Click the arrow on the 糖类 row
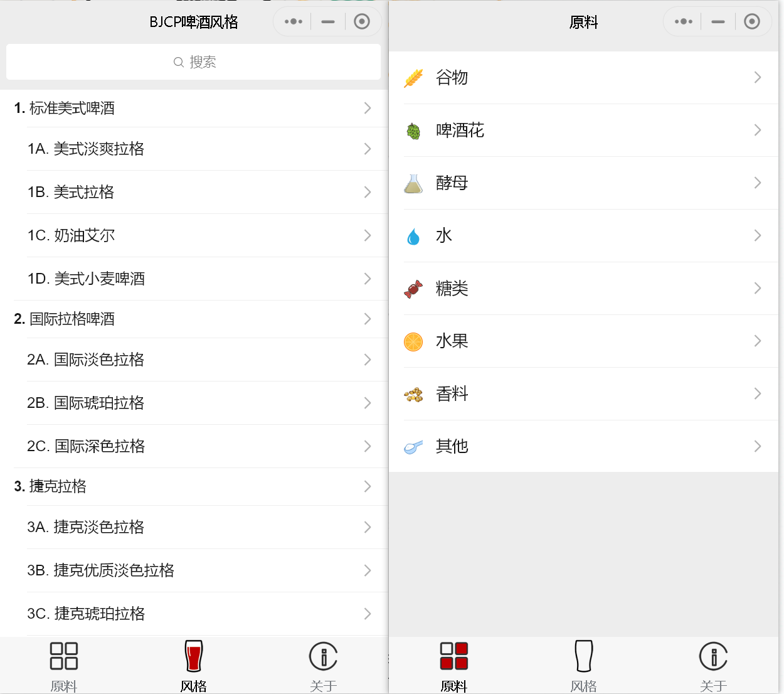784x694 pixels. pyautogui.click(x=758, y=288)
